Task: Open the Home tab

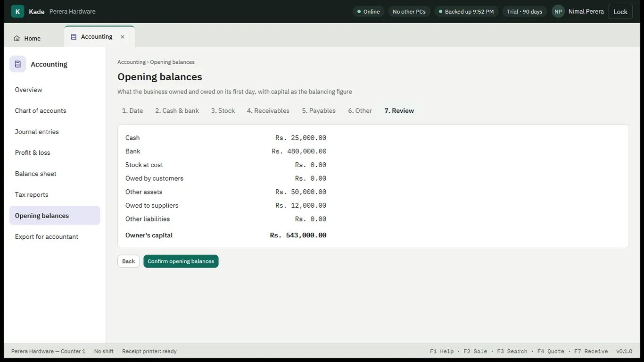Action: click(27, 39)
